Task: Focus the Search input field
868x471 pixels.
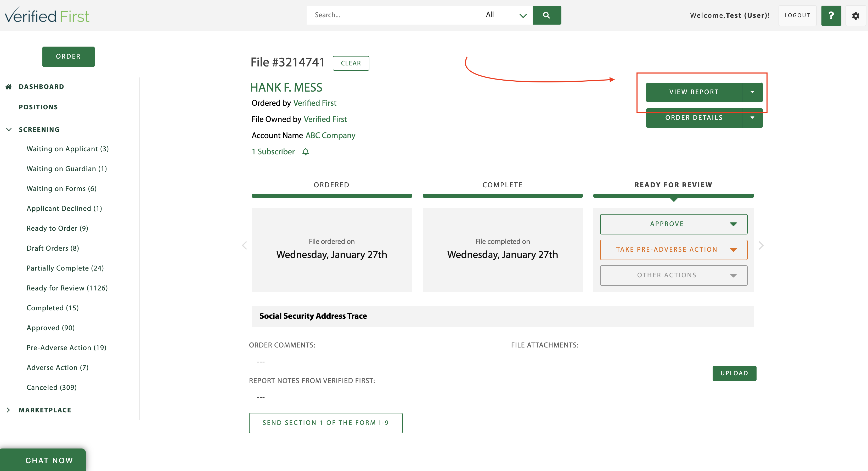Action: click(x=393, y=15)
